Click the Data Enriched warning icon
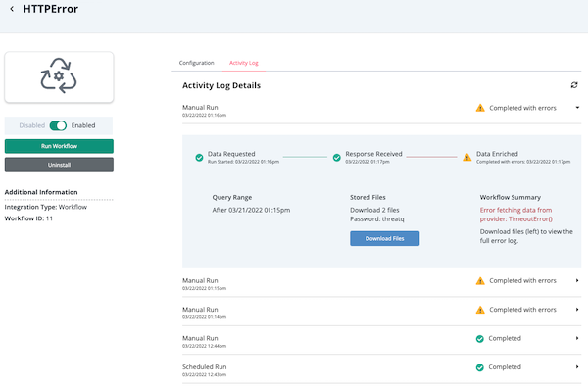The width and height of the screenshot is (588, 388). [466, 157]
